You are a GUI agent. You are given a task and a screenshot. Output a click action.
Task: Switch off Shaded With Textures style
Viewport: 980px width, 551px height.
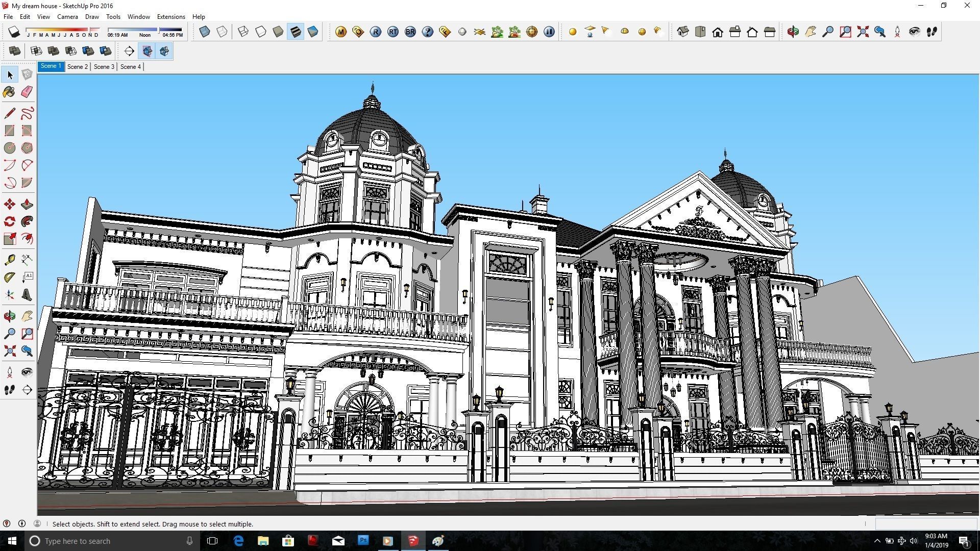tap(296, 32)
